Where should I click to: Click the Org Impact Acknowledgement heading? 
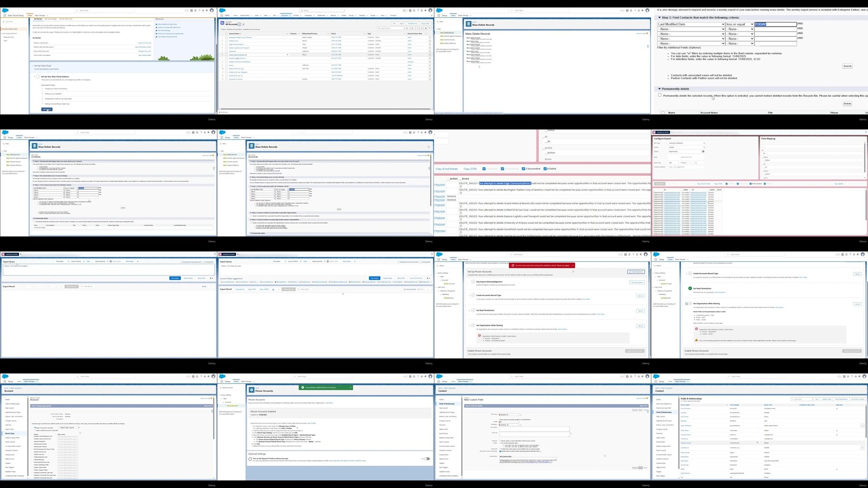click(x=489, y=281)
